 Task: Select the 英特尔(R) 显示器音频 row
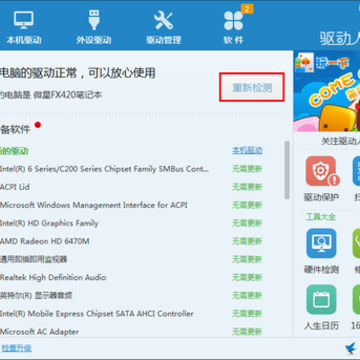click(x=131, y=295)
